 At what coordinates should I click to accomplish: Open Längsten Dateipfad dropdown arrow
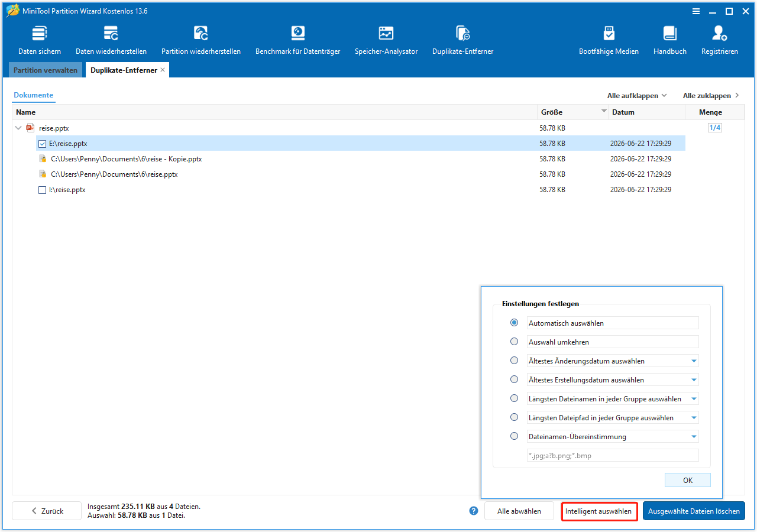pyautogui.click(x=694, y=417)
